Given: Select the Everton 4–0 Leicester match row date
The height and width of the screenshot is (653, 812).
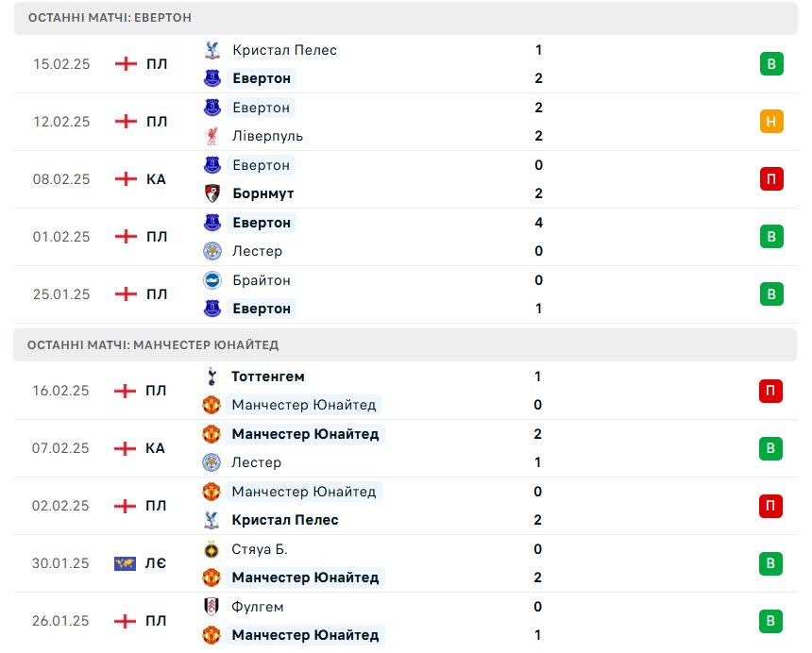Looking at the screenshot, I should 61,237.
